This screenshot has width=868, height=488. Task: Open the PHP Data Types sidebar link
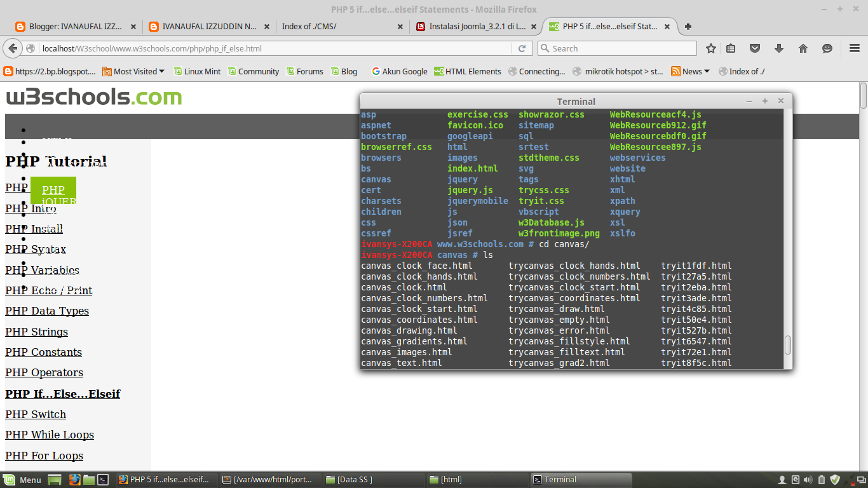point(47,311)
